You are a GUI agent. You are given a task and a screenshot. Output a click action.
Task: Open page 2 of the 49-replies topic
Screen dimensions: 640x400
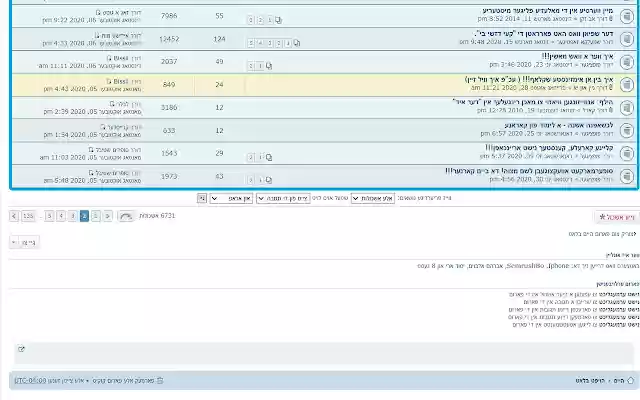[x=251, y=66]
